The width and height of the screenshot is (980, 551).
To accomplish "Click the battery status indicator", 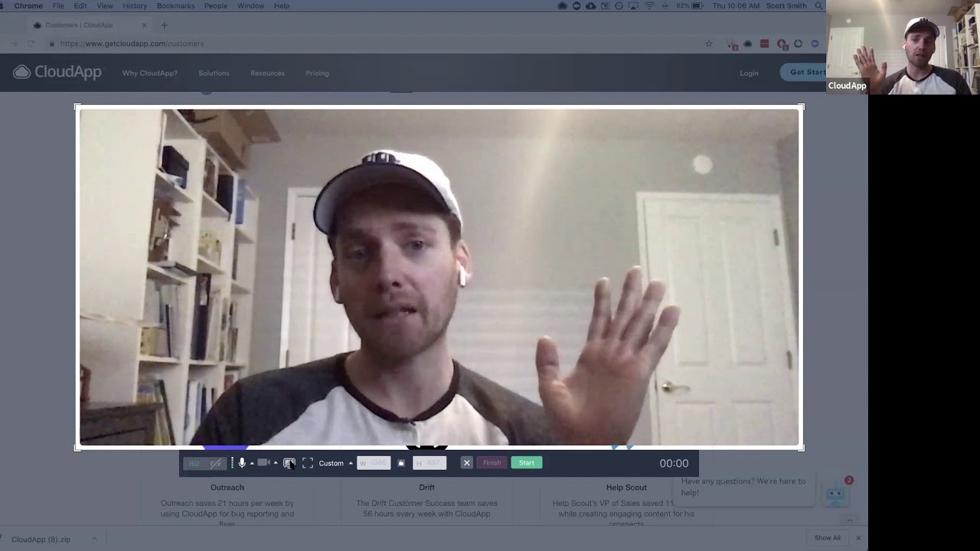I will (x=691, y=6).
